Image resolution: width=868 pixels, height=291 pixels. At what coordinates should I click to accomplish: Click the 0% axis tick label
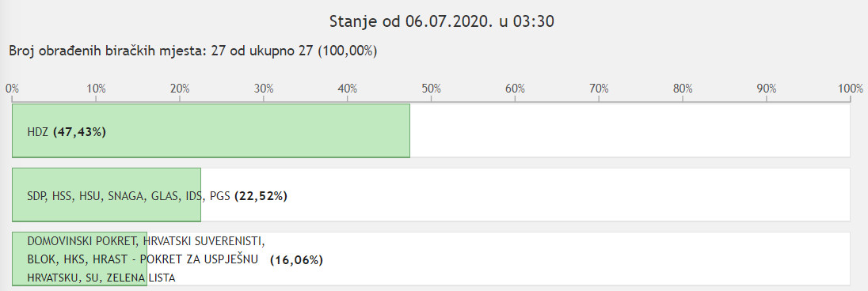tap(12, 89)
